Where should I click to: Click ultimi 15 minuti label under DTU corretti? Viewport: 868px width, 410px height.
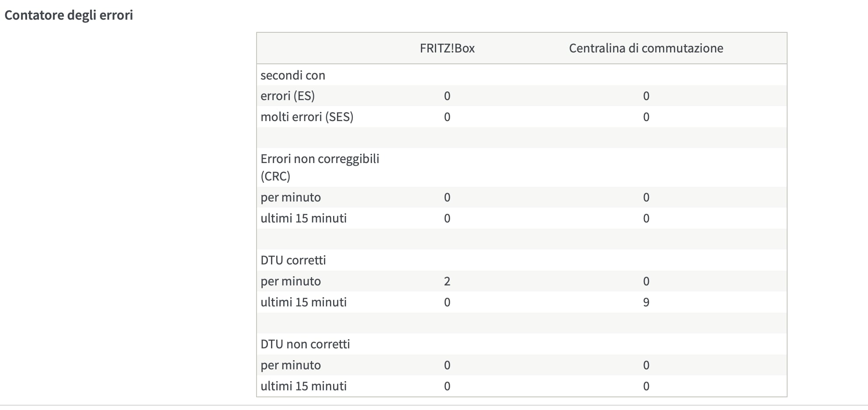(303, 302)
